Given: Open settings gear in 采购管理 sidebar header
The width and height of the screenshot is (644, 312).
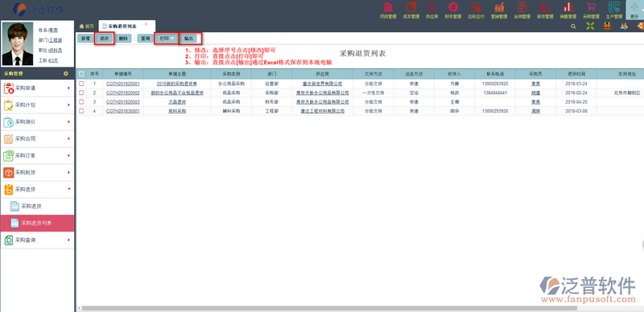Looking at the screenshot, I should (x=66, y=74).
